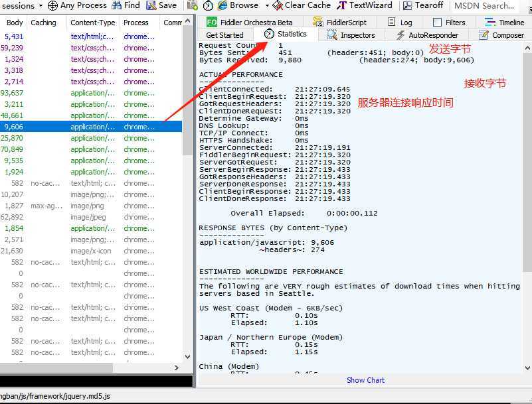Screen dimensions: 532x404
Task: Open the Browse dropdown arrow
Action: (267, 6)
